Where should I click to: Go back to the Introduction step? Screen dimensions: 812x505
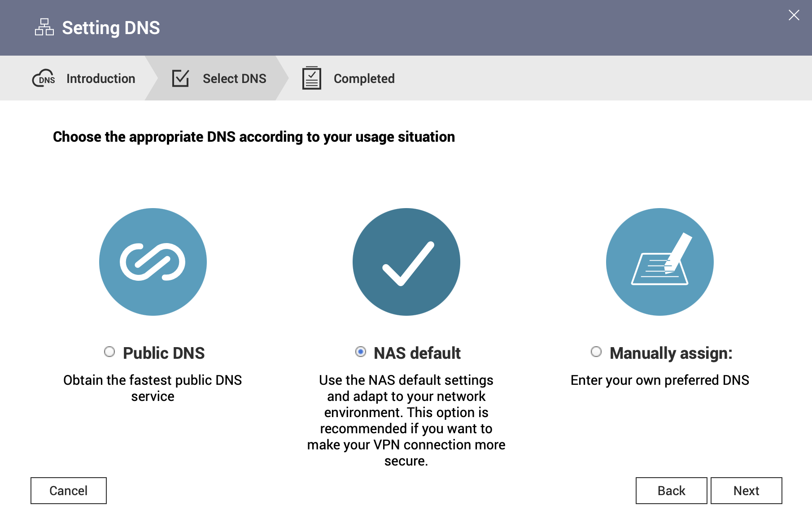[x=100, y=78]
